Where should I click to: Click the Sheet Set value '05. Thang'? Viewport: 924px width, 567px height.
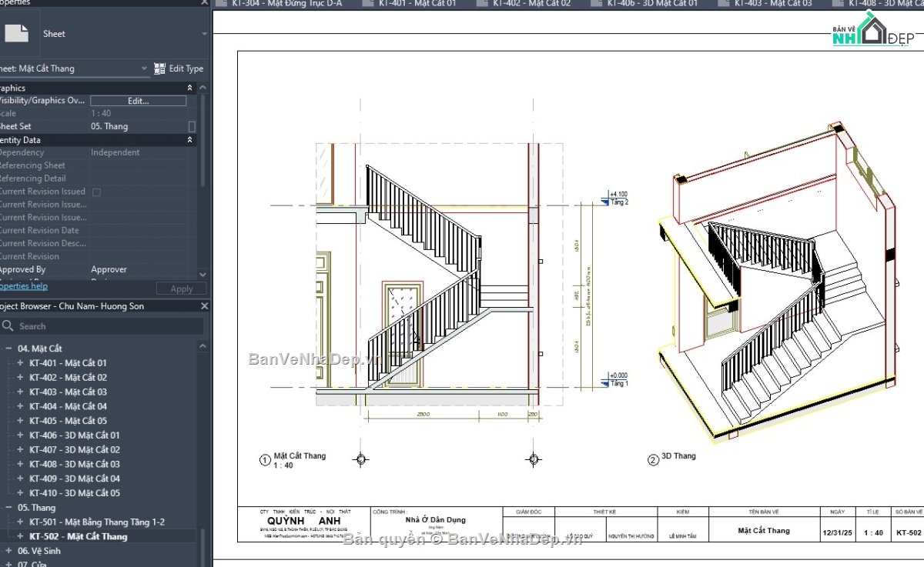click(109, 126)
